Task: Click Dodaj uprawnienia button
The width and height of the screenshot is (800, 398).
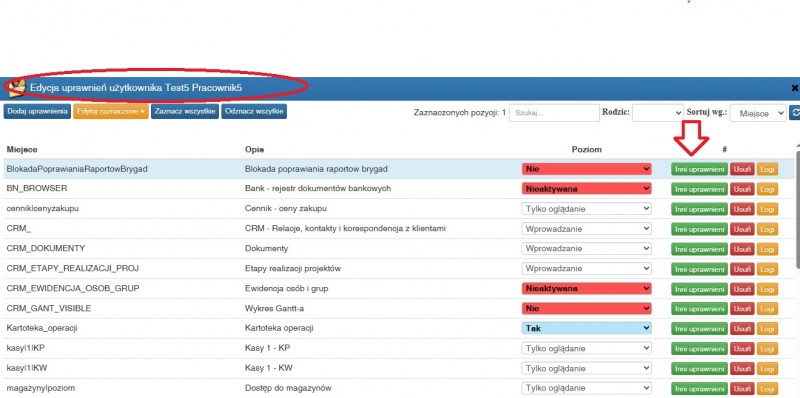Action: pos(37,112)
